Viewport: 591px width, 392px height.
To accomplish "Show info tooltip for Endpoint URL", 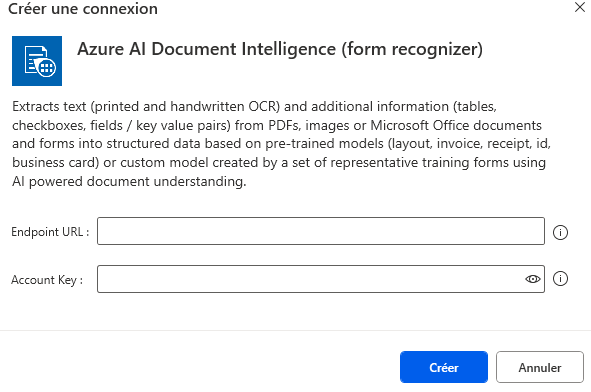I will pos(560,232).
